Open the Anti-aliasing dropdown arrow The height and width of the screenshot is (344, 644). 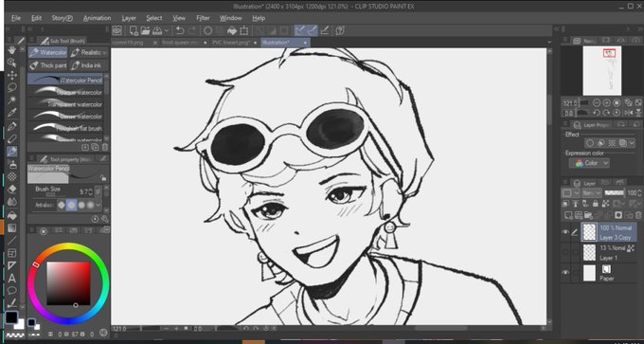[98, 205]
